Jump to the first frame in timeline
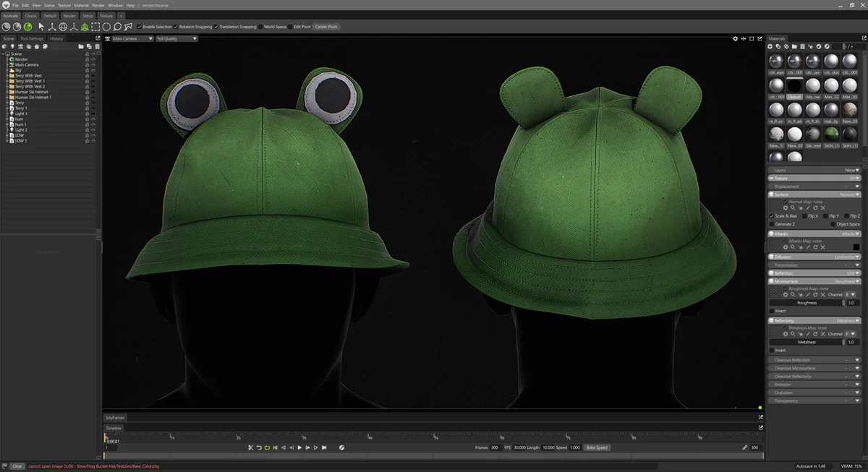 pyautogui.click(x=276, y=447)
